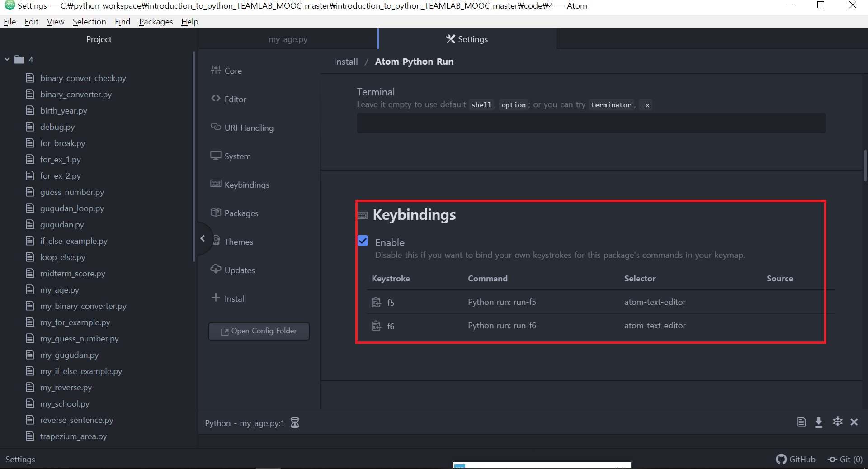
Task: Open if_else_example.py file
Action: coord(74,241)
